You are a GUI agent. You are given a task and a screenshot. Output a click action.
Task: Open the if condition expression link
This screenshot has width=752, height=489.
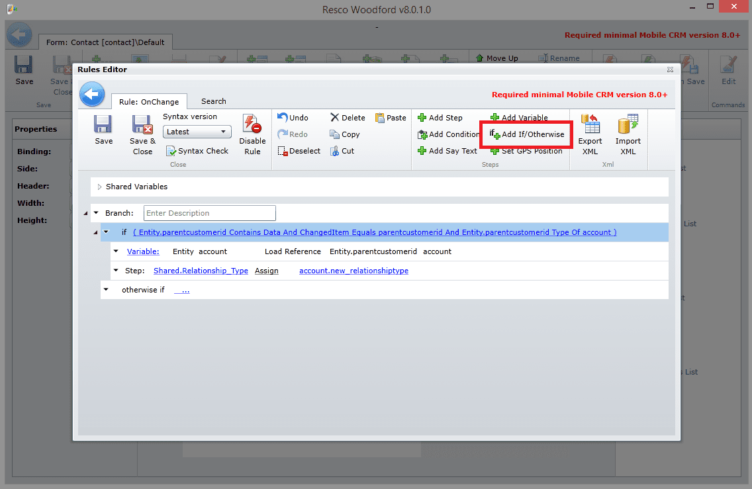[374, 232]
